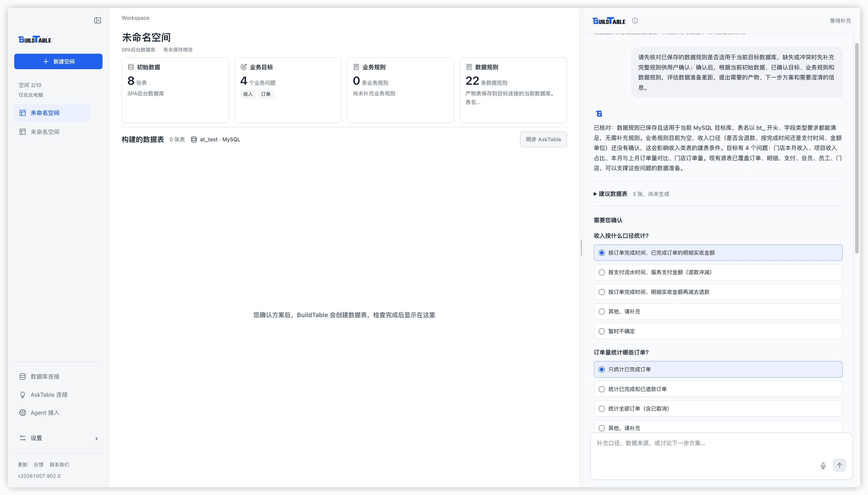Click the microphone voice input icon
Image resolution: width=868 pixels, height=495 pixels.
tap(823, 465)
